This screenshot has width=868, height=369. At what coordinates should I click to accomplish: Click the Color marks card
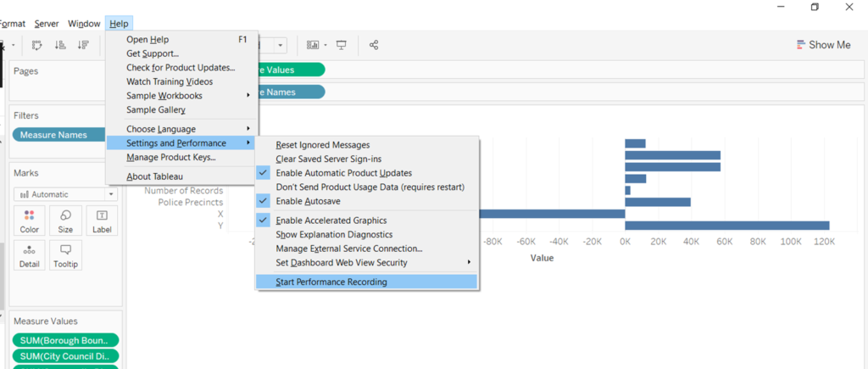tap(30, 220)
